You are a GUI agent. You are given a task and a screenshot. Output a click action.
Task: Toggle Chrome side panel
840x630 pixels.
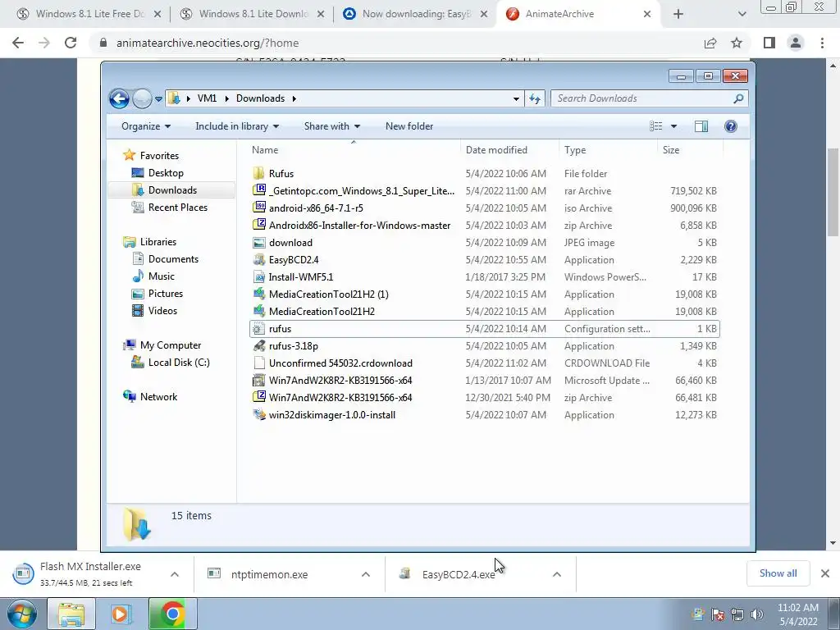click(x=769, y=43)
